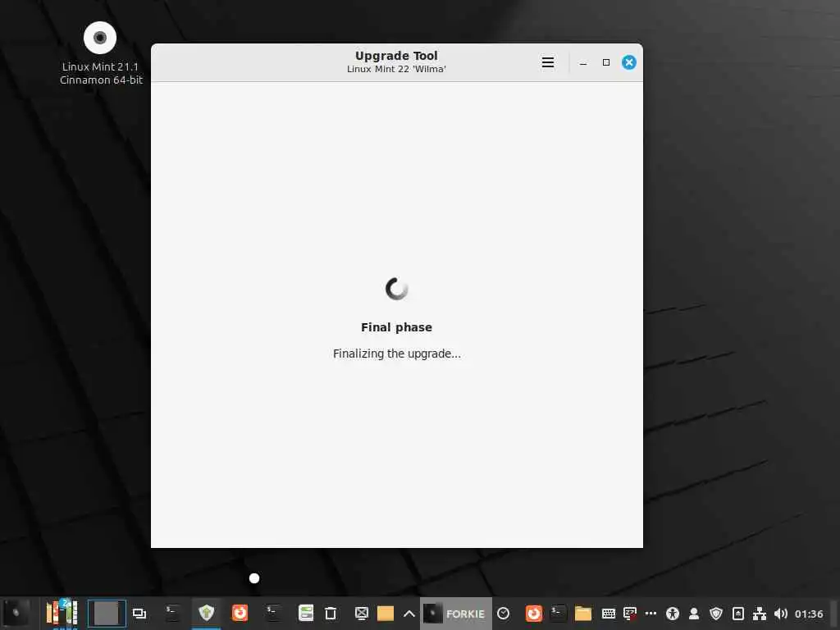Open the wired network tray icon
The image size is (840, 630).
[x=759, y=614]
